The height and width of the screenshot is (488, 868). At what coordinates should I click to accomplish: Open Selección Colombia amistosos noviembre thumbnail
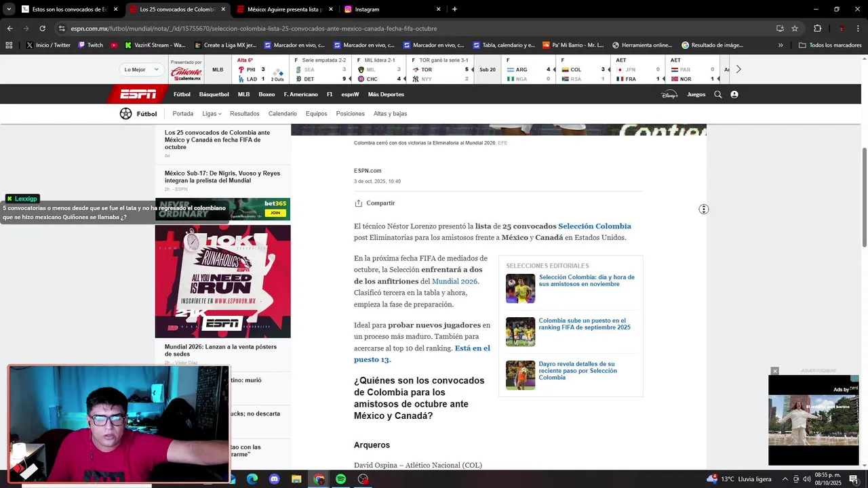pyautogui.click(x=520, y=288)
